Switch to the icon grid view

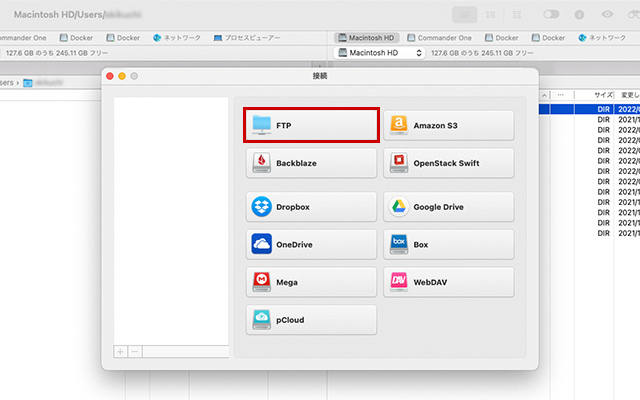point(517,15)
